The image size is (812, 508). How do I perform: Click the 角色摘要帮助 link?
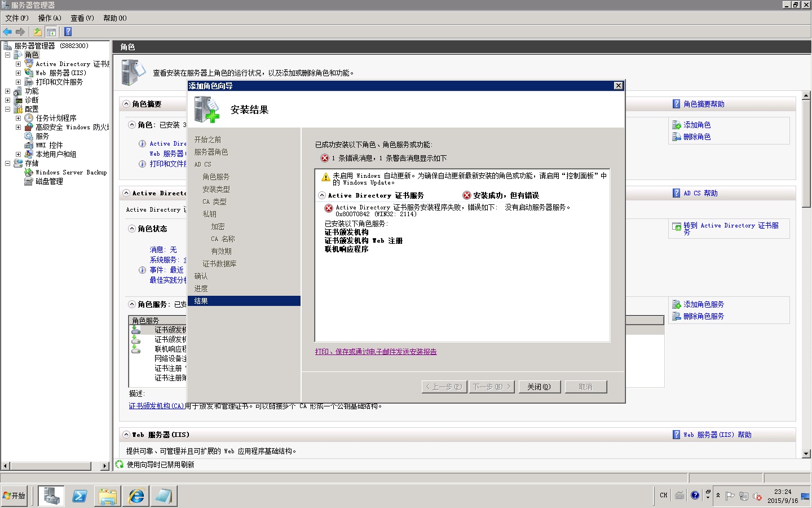click(x=704, y=104)
